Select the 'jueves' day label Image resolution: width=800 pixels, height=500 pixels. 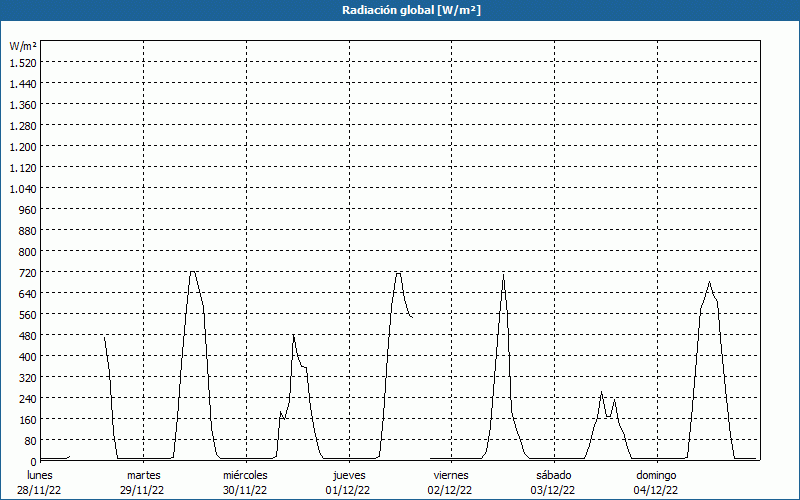tap(349, 475)
